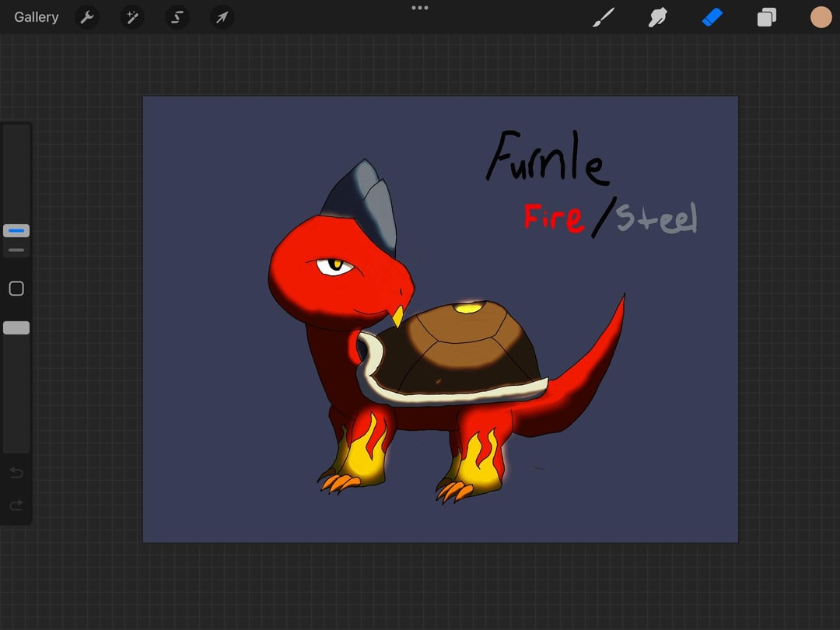The width and height of the screenshot is (840, 630).
Task: Click the turtle's brown shell on canvas
Action: 455,351
